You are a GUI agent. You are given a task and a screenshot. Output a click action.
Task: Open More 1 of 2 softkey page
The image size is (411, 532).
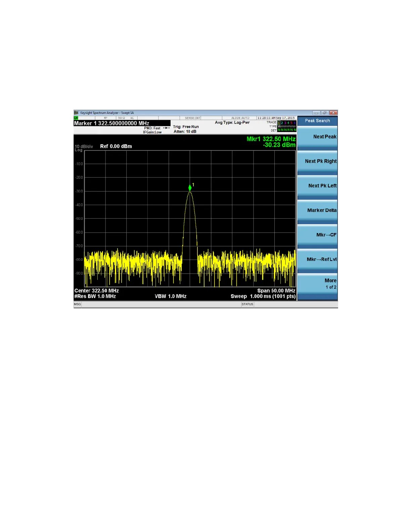[317, 284]
